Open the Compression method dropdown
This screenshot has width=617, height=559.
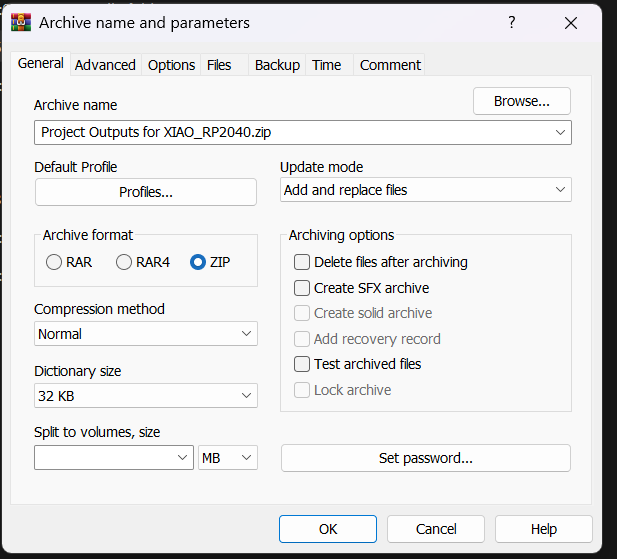coord(146,334)
